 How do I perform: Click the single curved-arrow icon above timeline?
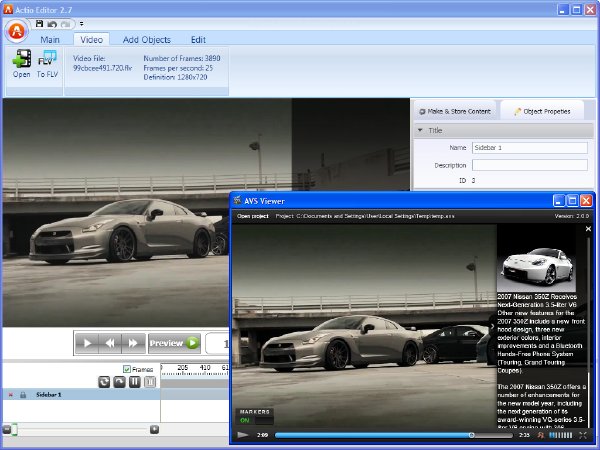tap(119, 382)
